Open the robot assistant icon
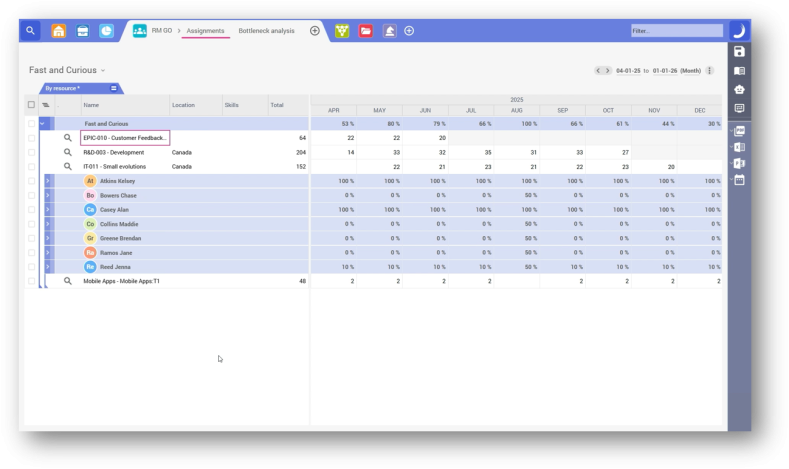The height and width of the screenshot is (469, 789). point(739,90)
